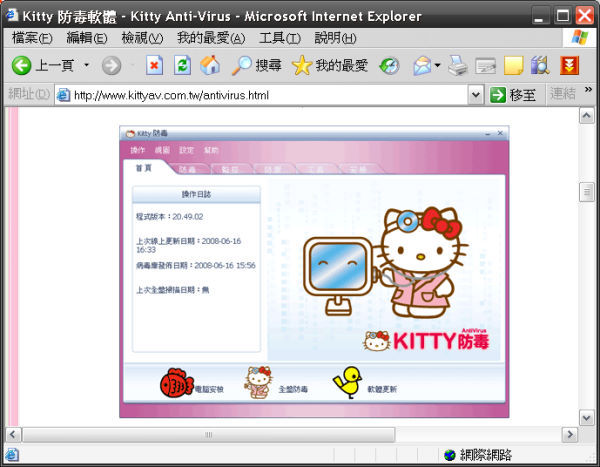
Task: Click the KITTY防毒 logo
Action: click(426, 340)
